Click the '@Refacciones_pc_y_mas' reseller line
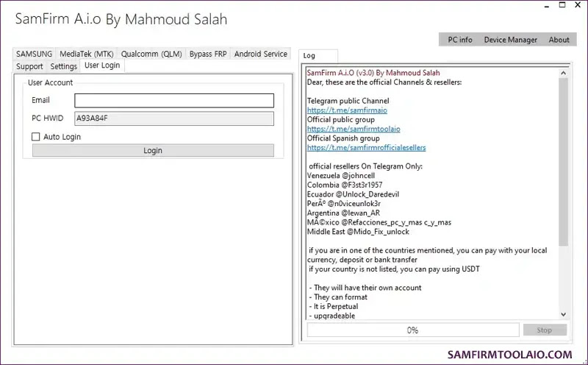The width and height of the screenshot is (588, 365). point(379,222)
